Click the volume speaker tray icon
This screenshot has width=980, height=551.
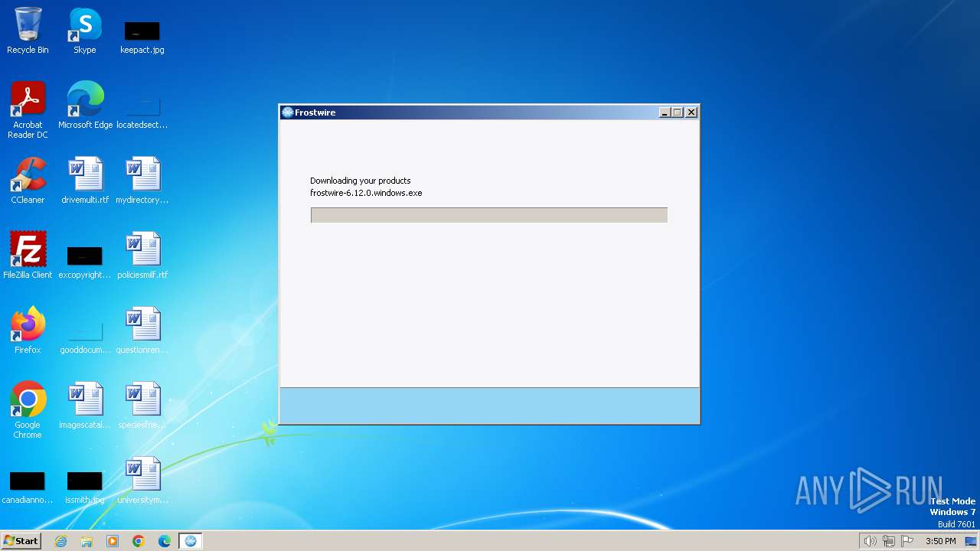point(870,541)
